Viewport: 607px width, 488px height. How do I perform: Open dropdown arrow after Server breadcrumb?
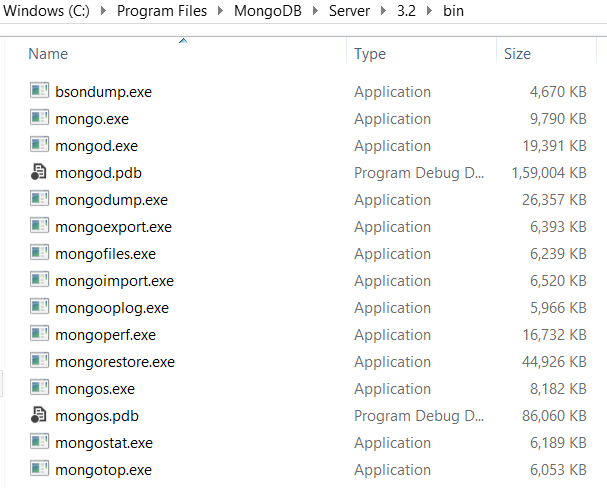(x=383, y=10)
